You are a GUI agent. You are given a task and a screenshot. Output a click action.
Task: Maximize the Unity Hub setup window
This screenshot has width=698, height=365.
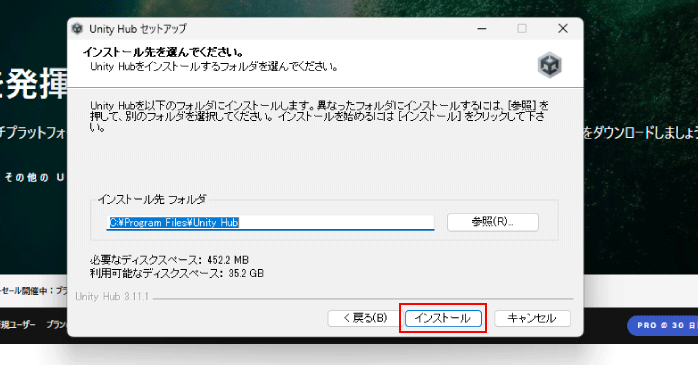click(x=522, y=28)
